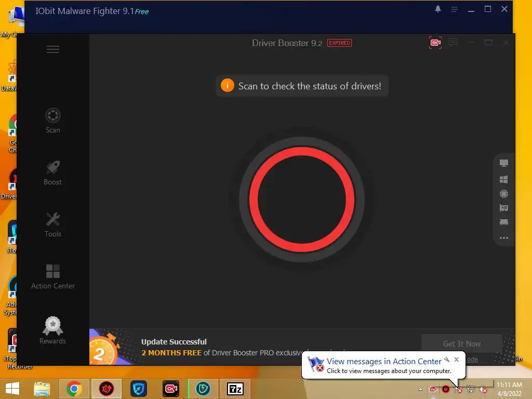Open the feedback chat icon in Driver Booster
Viewport: 532px width, 399px height.
click(x=453, y=43)
